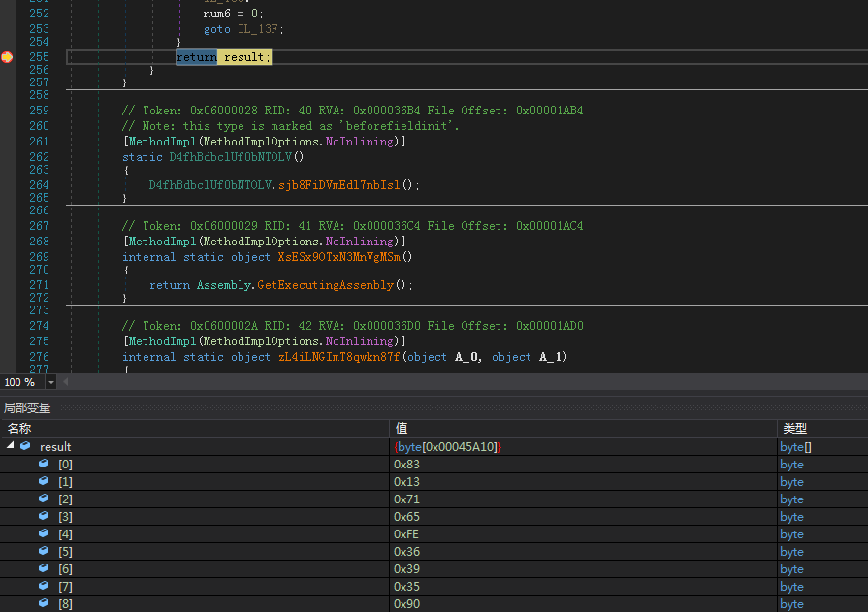Open the 100 % zoom dropdown

pos(51,382)
